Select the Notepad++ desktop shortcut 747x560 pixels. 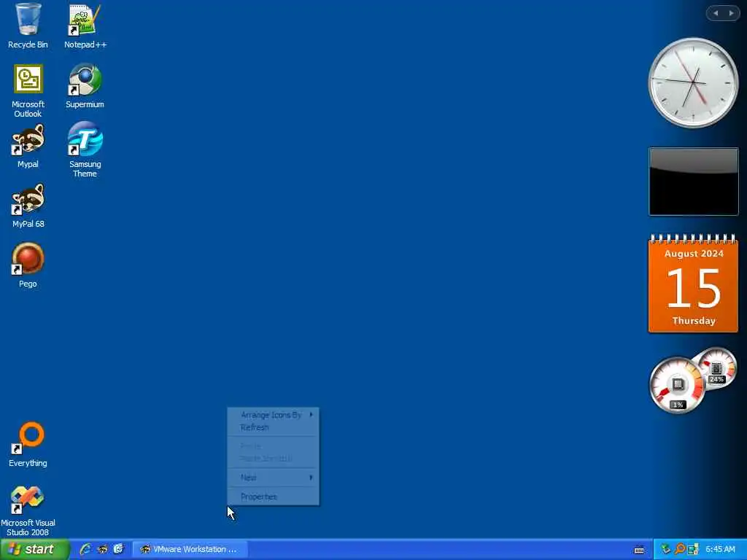coord(85,26)
